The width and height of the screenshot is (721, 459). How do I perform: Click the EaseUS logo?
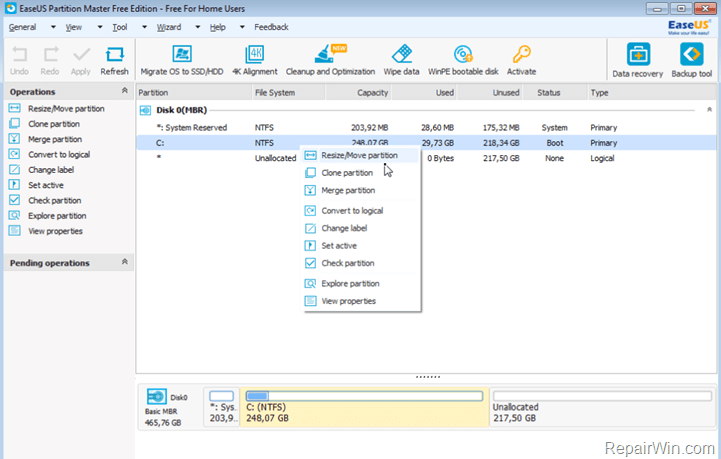[689, 27]
